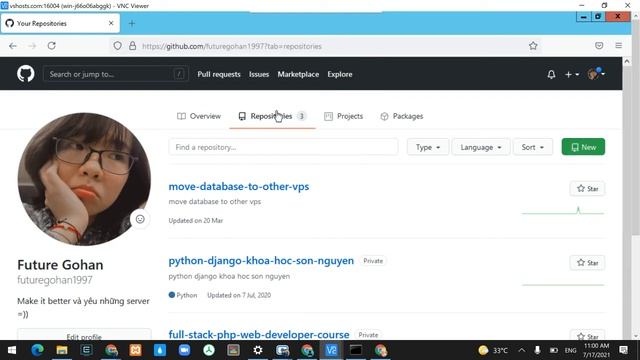
Task: Star the move-database-to-other-vps repository
Action: point(587,189)
